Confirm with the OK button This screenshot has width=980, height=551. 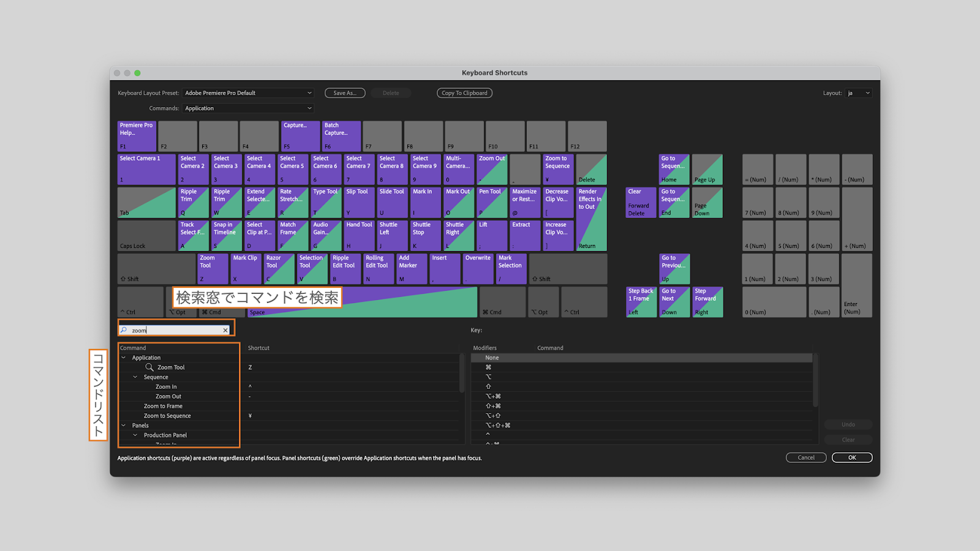click(852, 457)
